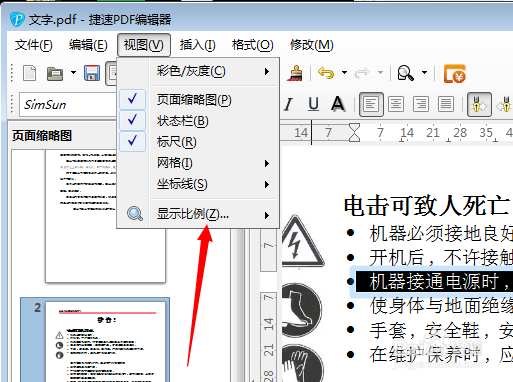Open the 插入(I) menu
The image size is (513, 382).
[x=197, y=45]
